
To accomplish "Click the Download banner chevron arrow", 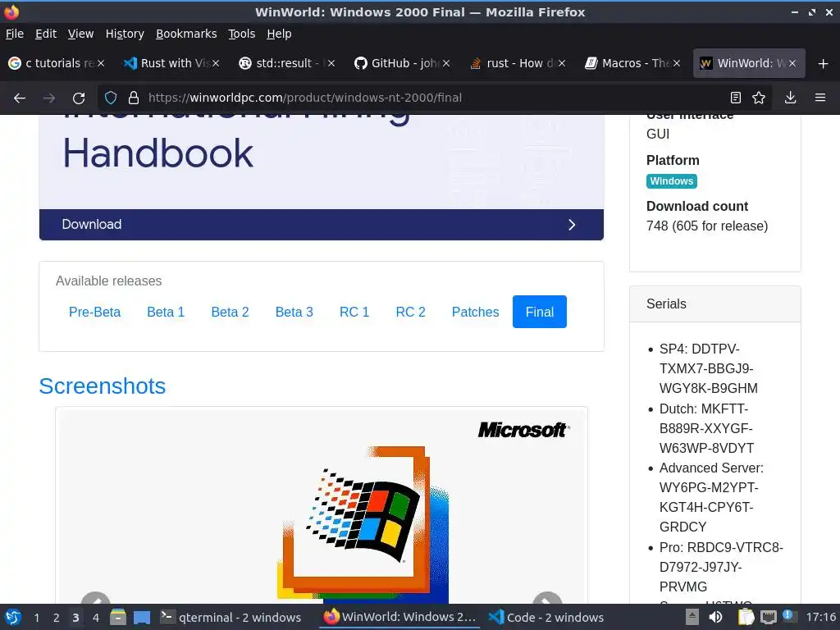I will click(x=572, y=225).
